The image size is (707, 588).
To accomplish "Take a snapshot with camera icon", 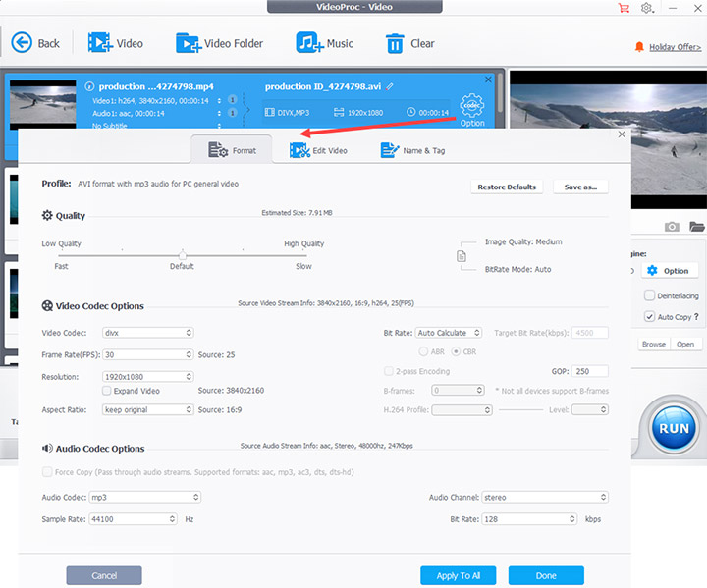I will pyautogui.click(x=672, y=227).
